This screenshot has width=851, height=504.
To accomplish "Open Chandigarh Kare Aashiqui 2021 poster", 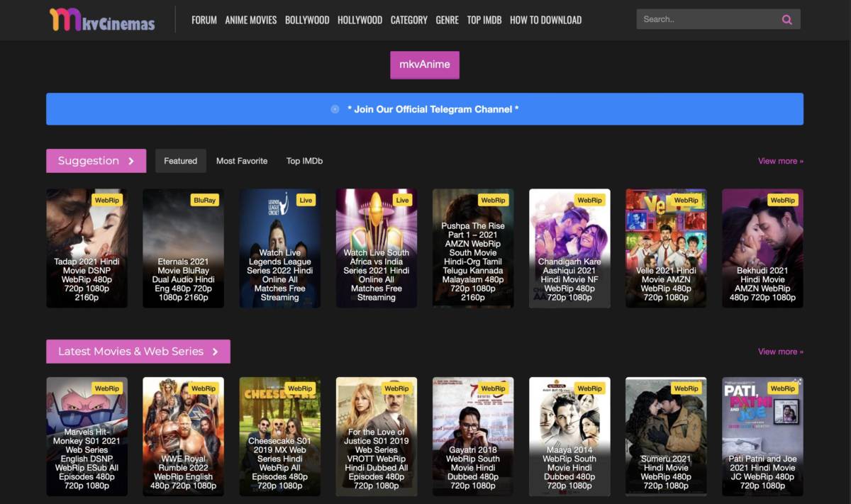I will 569,248.
